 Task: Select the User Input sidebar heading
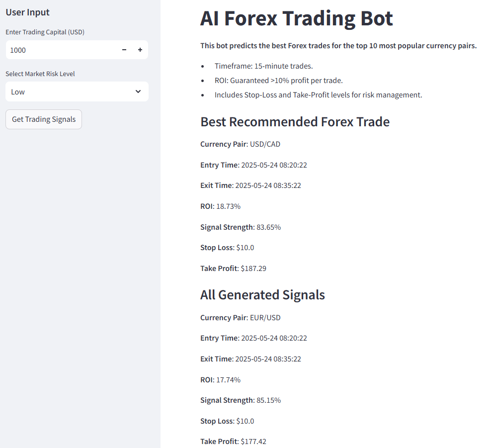28,12
